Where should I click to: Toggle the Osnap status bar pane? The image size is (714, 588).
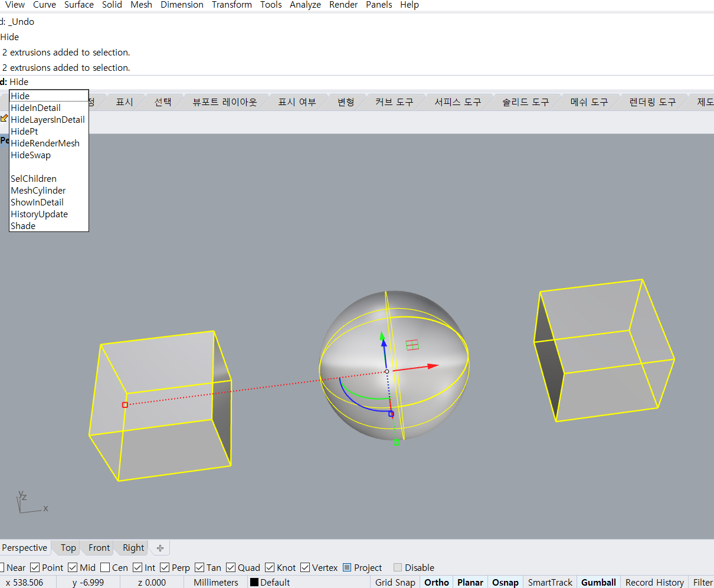pyautogui.click(x=506, y=582)
